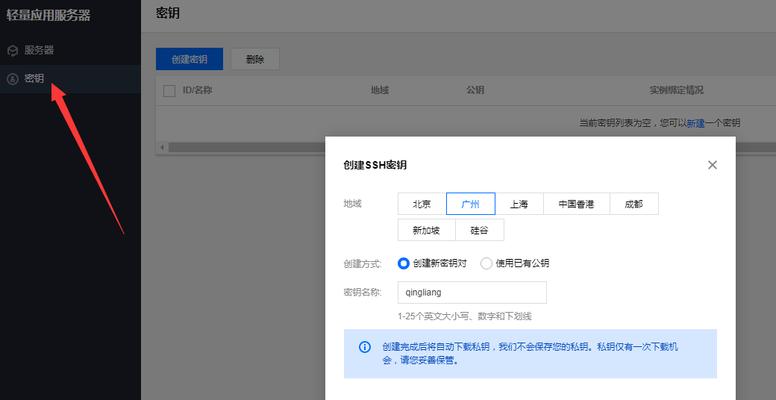776x400 pixels.
Task: Select the 广州 region
Action: point(470,204)
